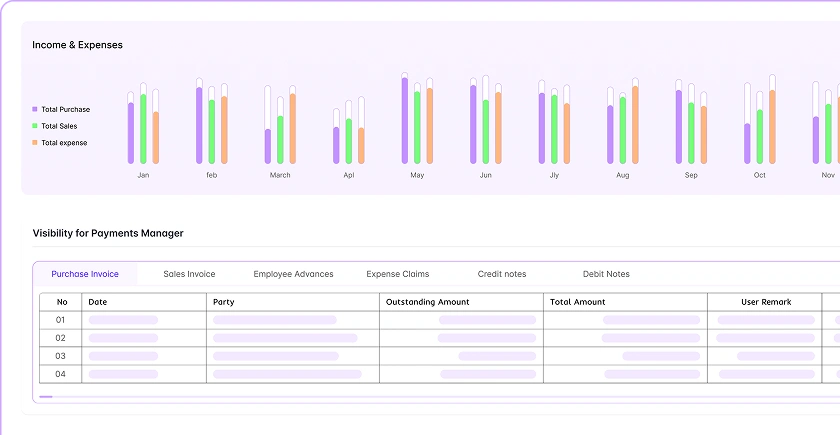Select row number 04 in the table
This screenshot has height=435, width=840.
[x=61, y=374]
